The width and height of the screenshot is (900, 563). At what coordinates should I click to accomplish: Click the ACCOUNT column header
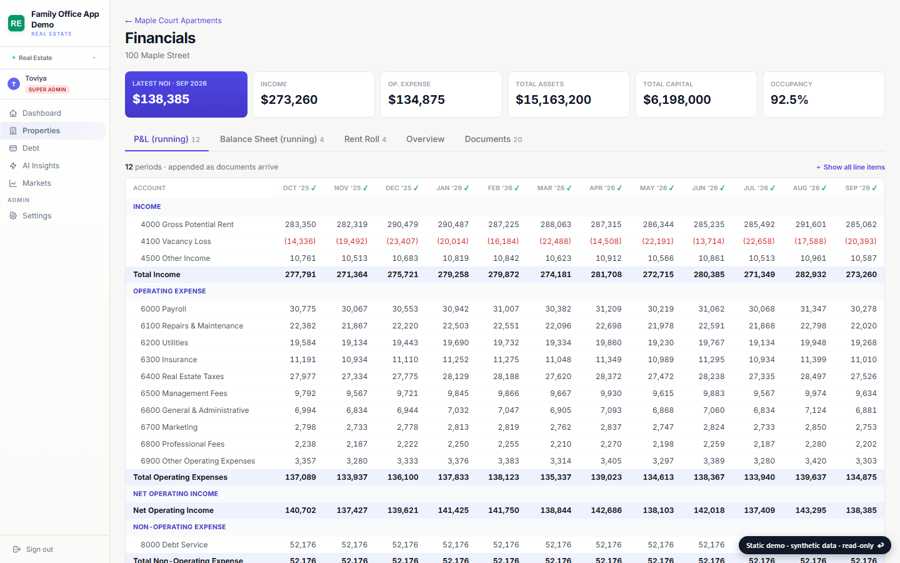tap(149, 188)
